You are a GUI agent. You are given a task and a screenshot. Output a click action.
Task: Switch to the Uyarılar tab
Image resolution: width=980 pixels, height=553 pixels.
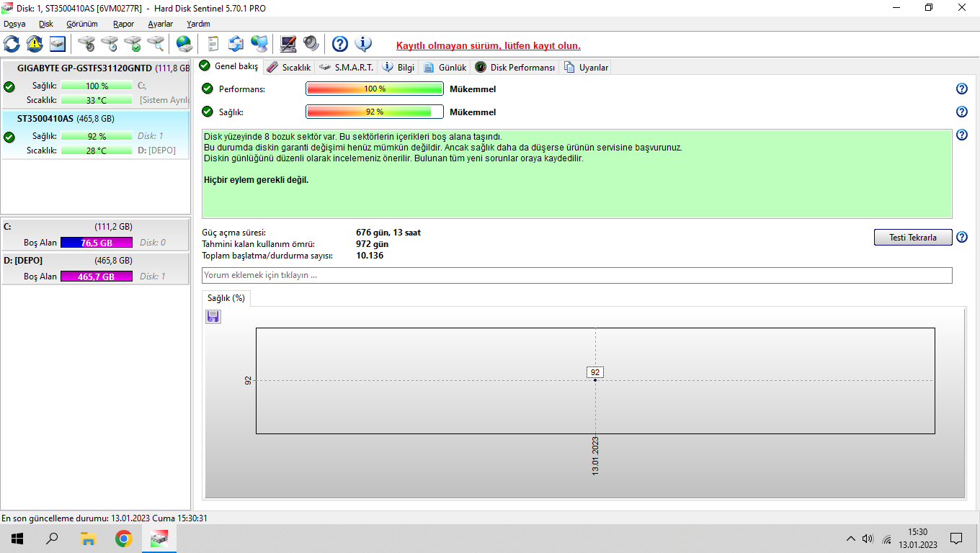[587, 67]
